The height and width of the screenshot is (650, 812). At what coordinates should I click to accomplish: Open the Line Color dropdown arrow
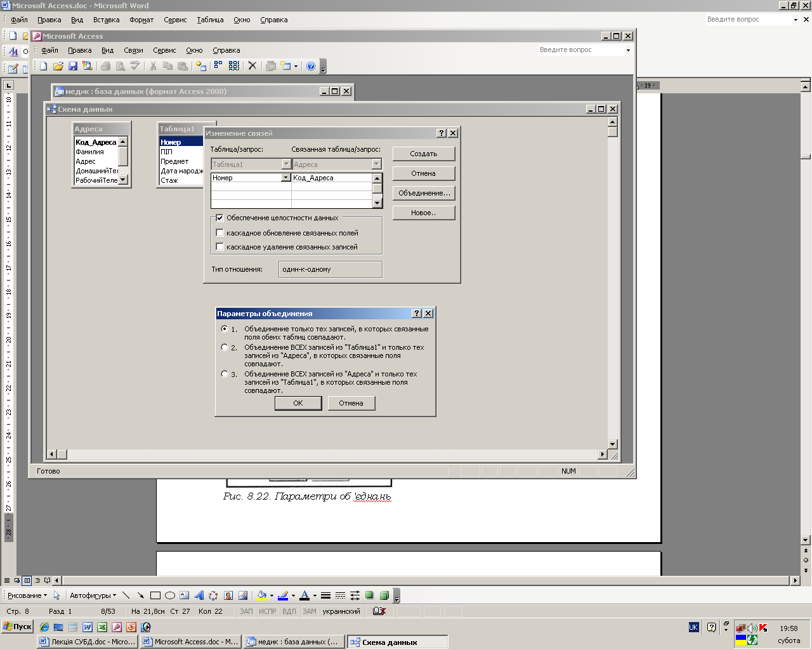coord(293,595)
